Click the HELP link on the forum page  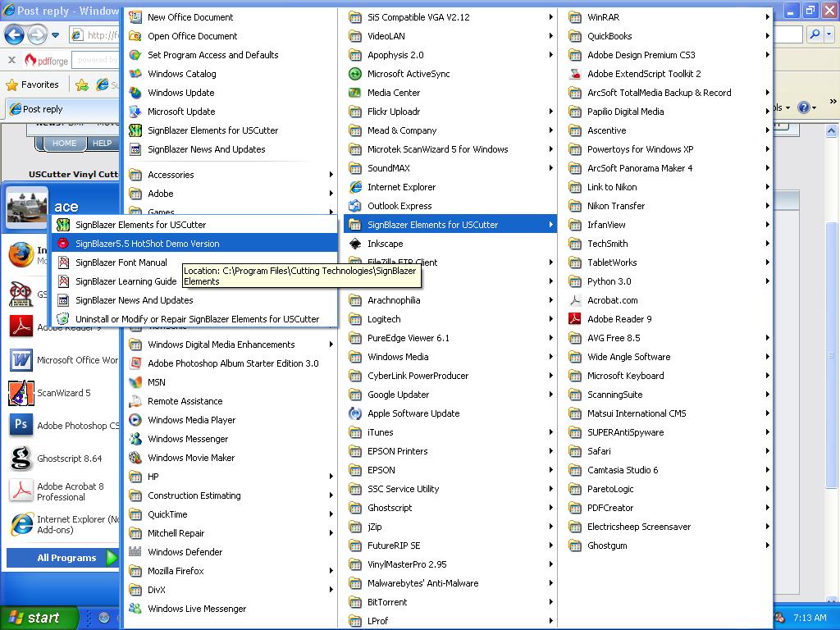(x=102, y=143)
